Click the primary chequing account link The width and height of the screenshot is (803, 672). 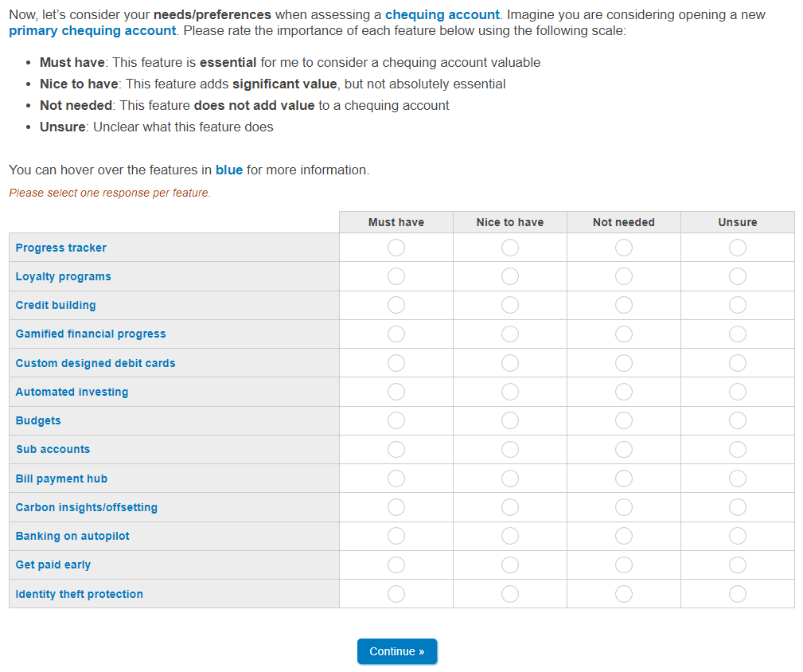pos(92,30)
